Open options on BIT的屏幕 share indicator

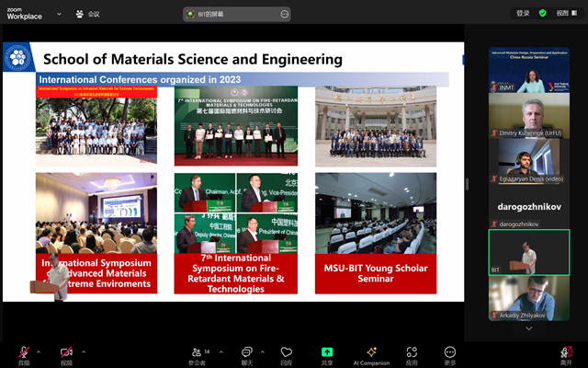pyautogui.click(x=284, y=14)
